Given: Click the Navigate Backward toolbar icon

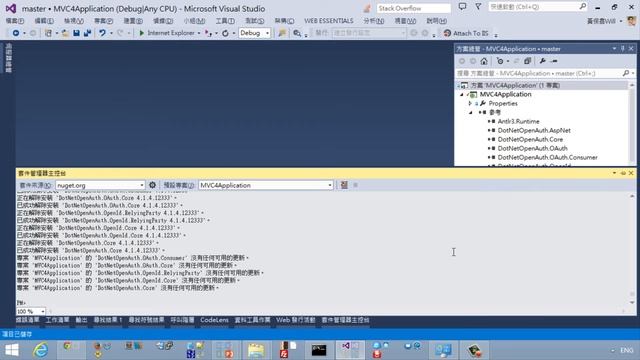Looking at the screenshot, I should click(x=16, y=33).
